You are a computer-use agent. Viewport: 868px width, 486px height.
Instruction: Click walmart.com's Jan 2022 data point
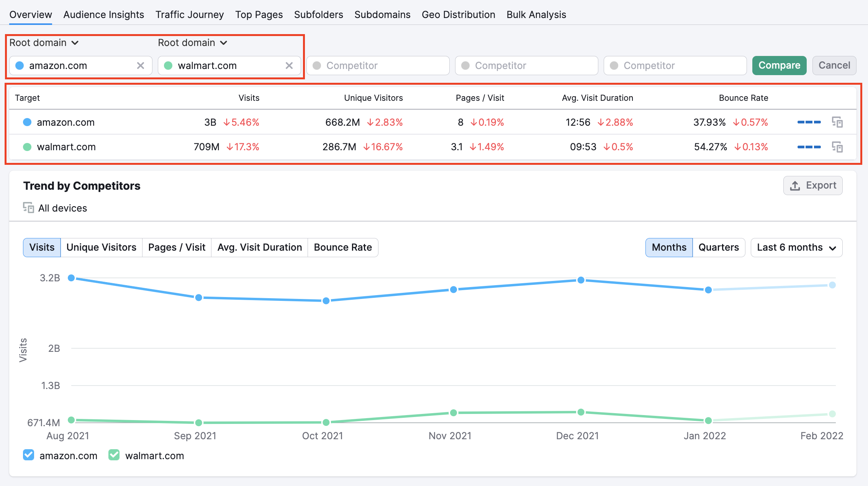[x=709, y=420]
